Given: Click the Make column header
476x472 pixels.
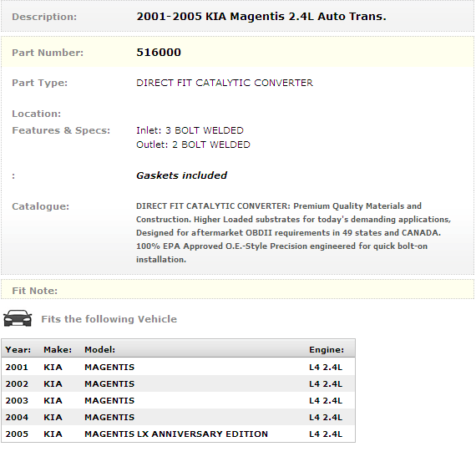Looking at the screenshot, I should tap(58, 349).
